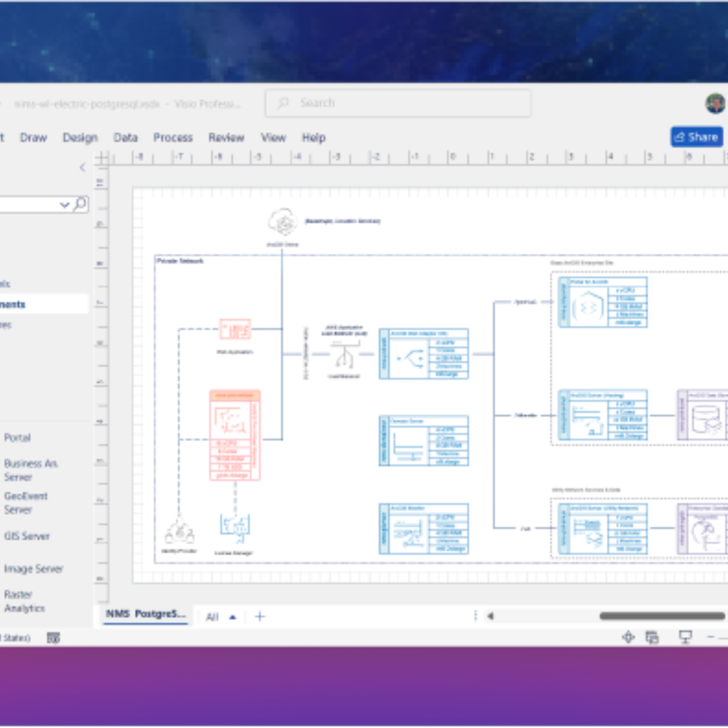Open the Design ribbon tab
Image resolution: width=728 pixels, height=728 pixels.
click(80, 138)
